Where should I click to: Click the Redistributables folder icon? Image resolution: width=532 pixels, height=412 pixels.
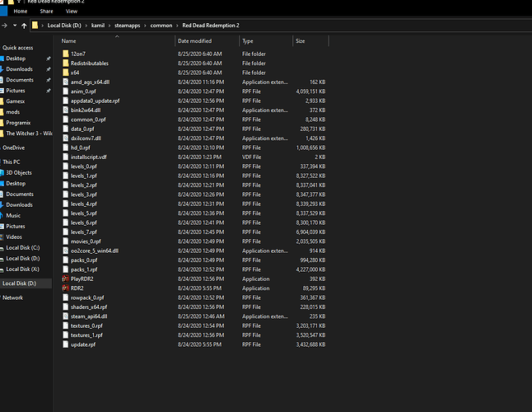tap(66, 63)
